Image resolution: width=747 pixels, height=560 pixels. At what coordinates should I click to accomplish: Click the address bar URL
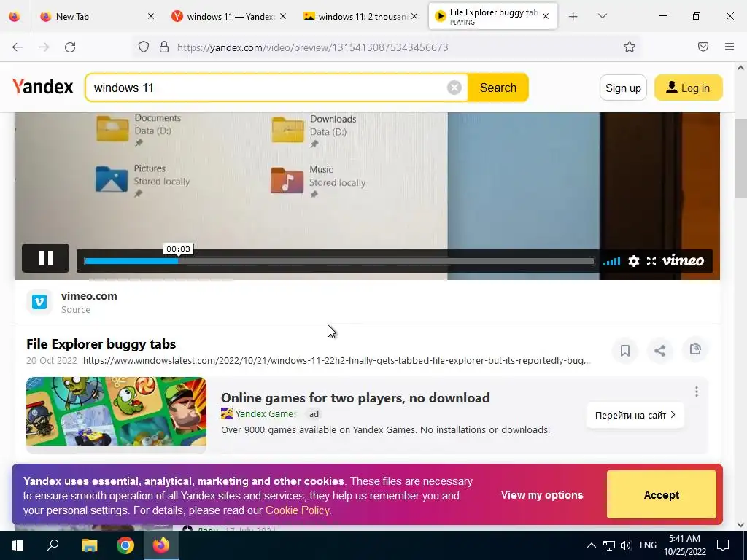[312, 47]
